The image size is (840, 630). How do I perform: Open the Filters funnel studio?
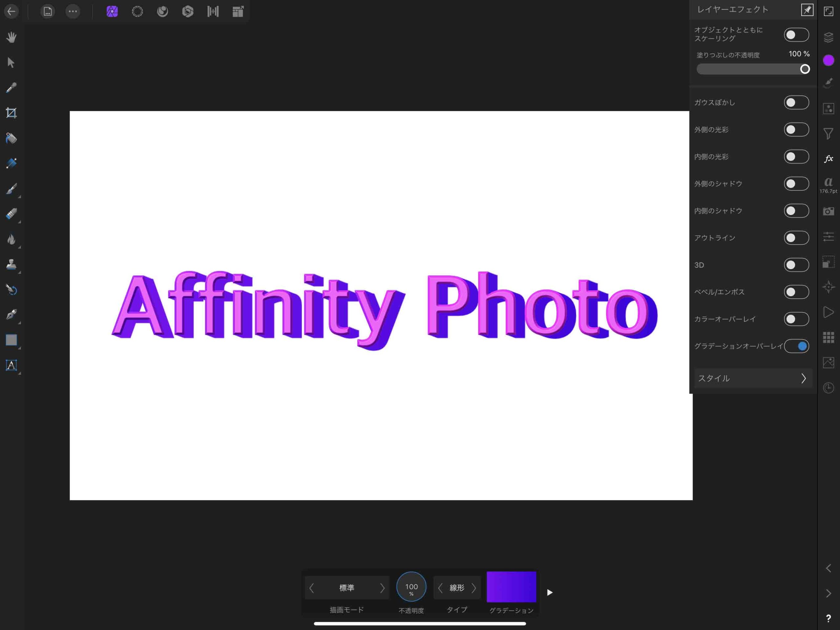[828, 133]
